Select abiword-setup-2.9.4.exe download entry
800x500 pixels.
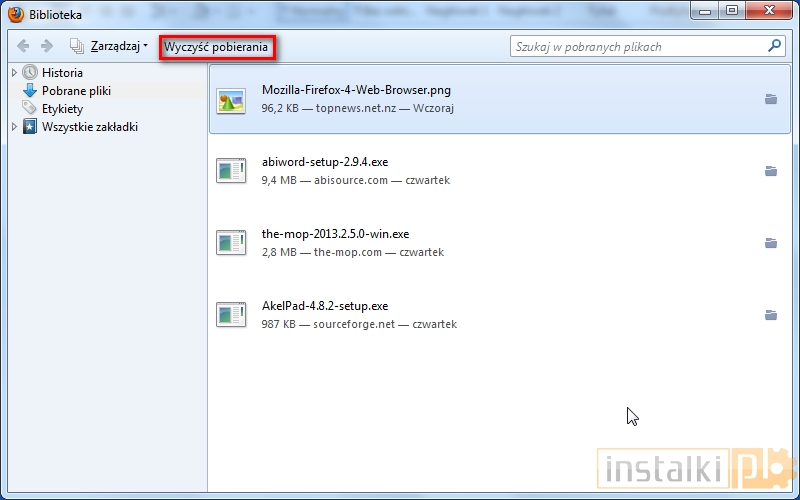(x=500, y=171)
